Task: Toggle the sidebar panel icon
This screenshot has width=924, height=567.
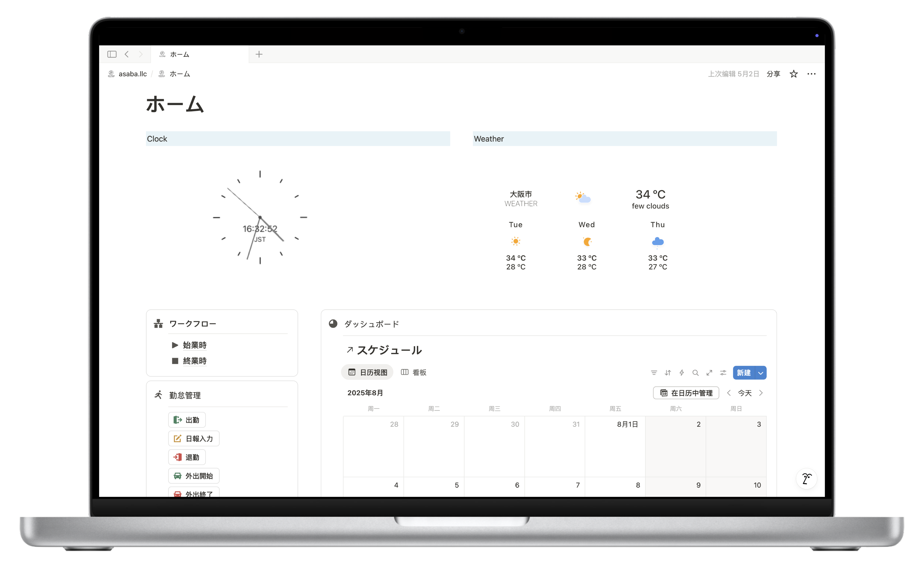Action: [112, 54]
